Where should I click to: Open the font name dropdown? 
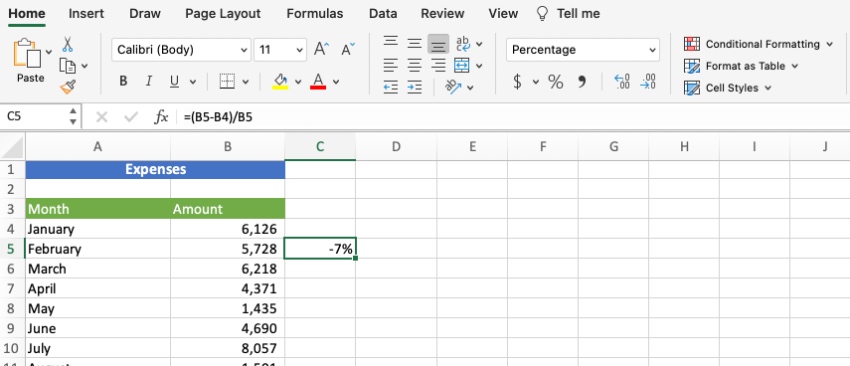(x=244, y=50)
